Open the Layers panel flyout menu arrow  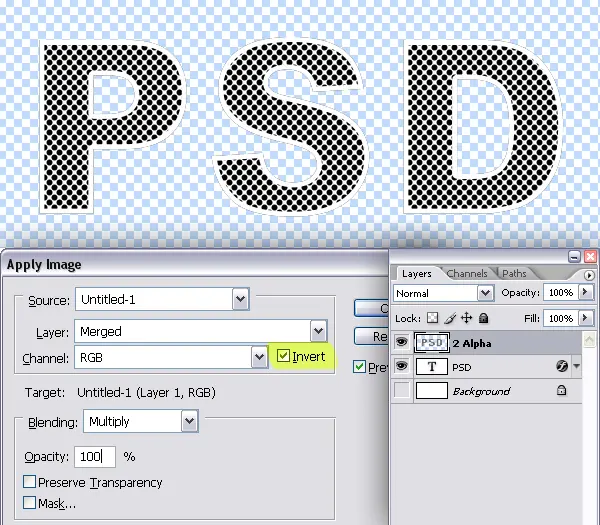589,275
